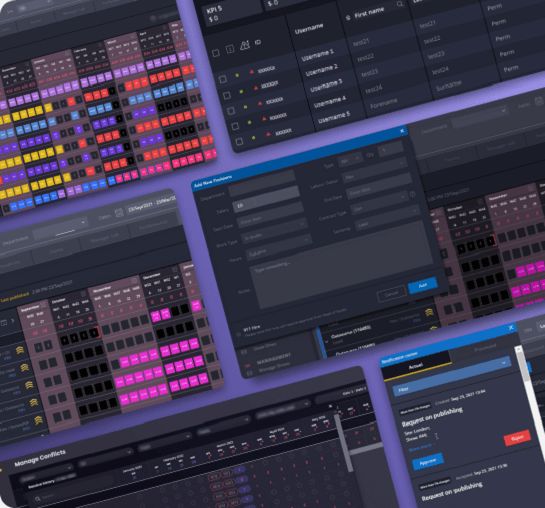
Task: Click the red alert triangle in first user row
Action: point(252,72)
